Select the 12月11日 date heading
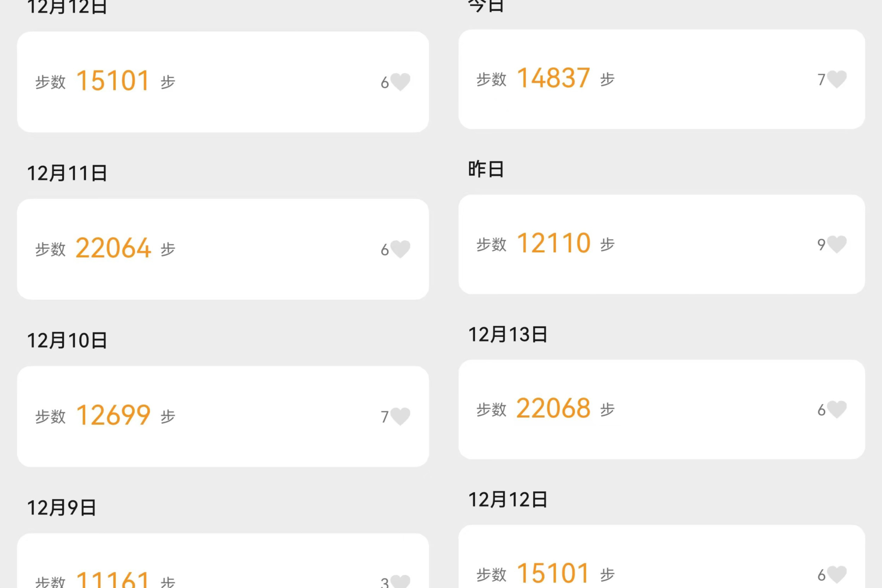 point(67,173)
